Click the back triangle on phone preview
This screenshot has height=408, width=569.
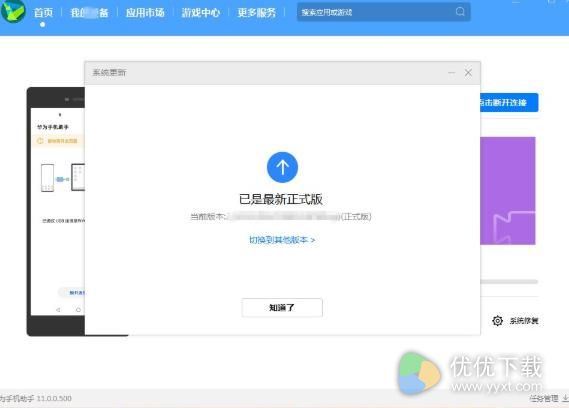coord(58,310)
